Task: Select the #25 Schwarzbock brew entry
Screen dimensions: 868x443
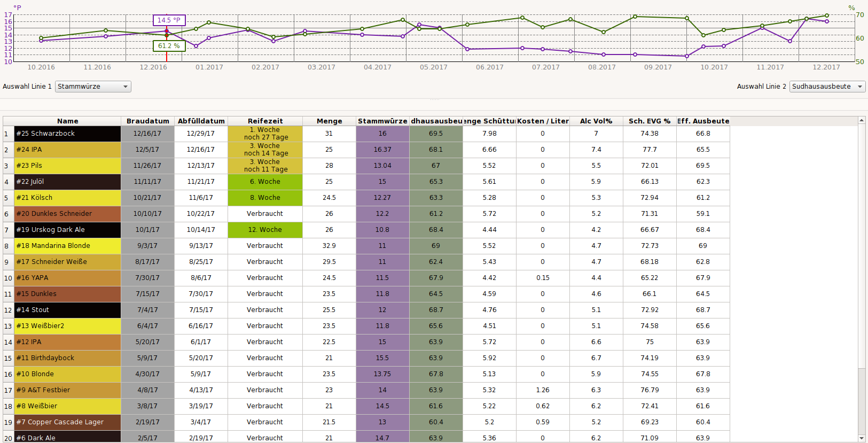Action: (x=67, y=134)
